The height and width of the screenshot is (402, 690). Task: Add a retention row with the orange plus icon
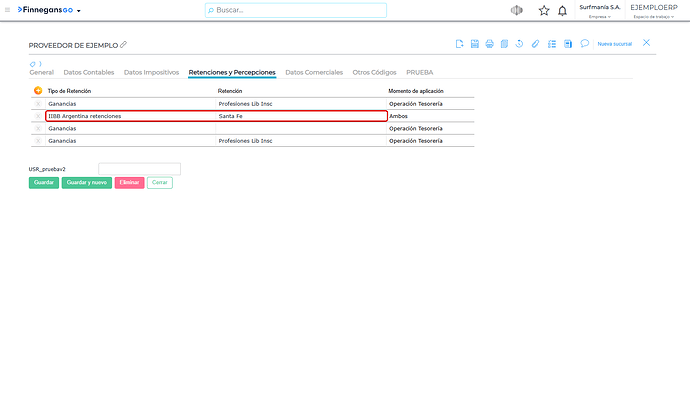coord(38,91)
